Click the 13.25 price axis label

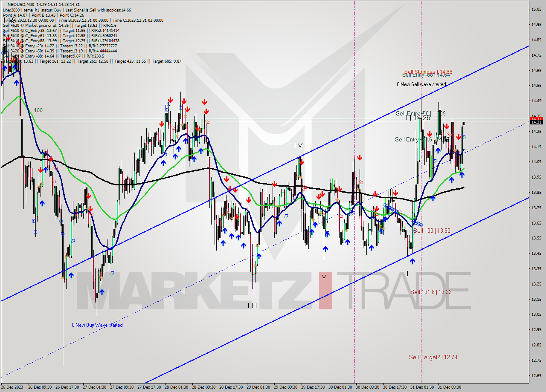click(536, 284)
